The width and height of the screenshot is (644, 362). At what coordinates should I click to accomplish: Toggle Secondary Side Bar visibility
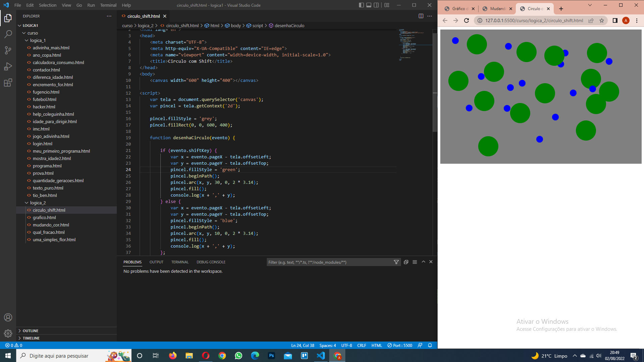pos(376,5)
